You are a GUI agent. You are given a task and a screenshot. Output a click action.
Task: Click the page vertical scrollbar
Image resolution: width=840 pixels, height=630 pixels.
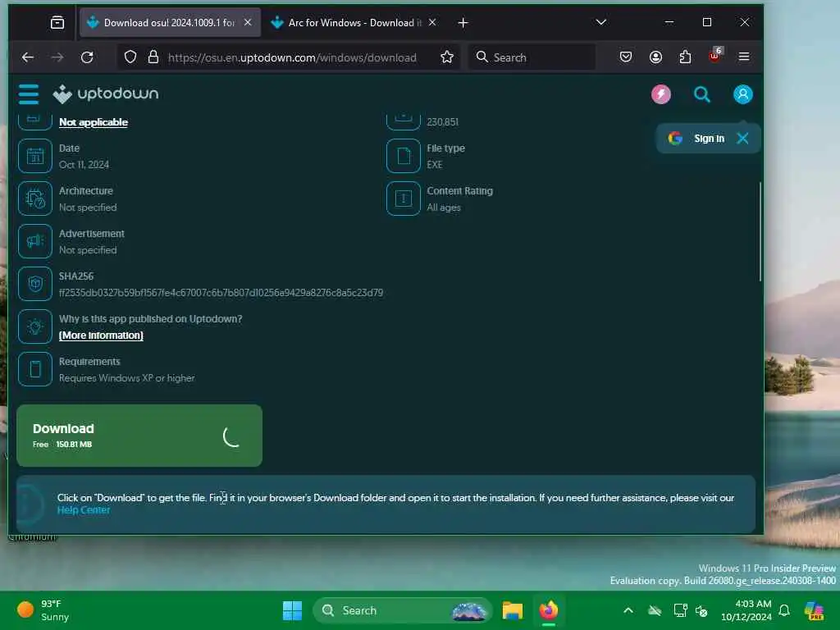pyautogui.click(x=760, y=231)
